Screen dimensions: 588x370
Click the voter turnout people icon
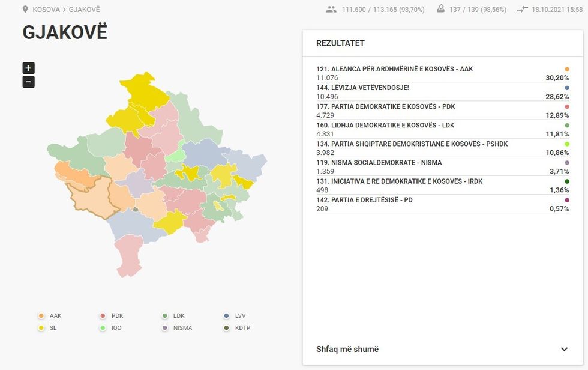point(332,9)
